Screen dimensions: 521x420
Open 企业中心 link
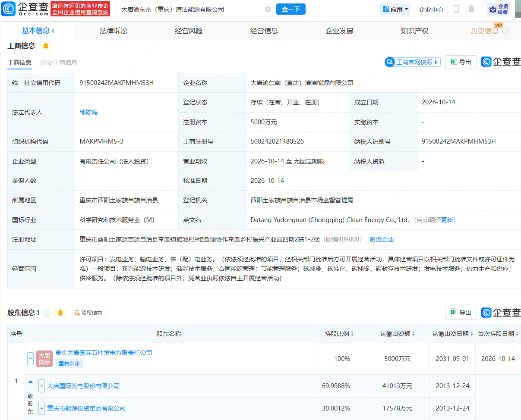(x=431, y=9)
